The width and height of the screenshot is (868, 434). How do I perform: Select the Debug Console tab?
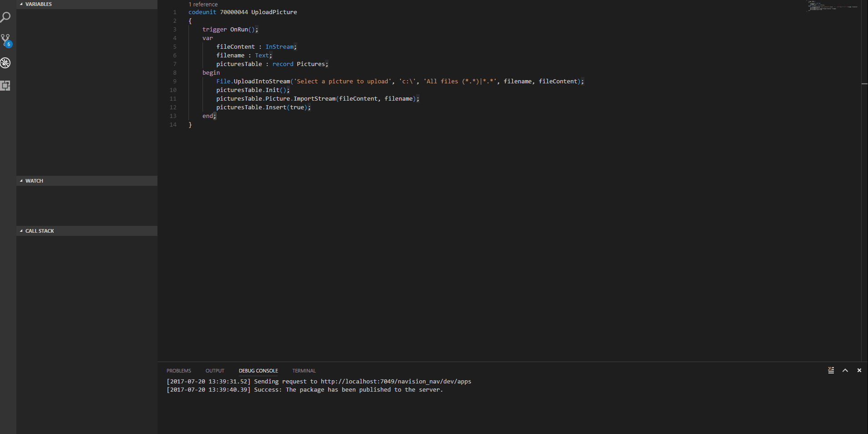[258, 371]
